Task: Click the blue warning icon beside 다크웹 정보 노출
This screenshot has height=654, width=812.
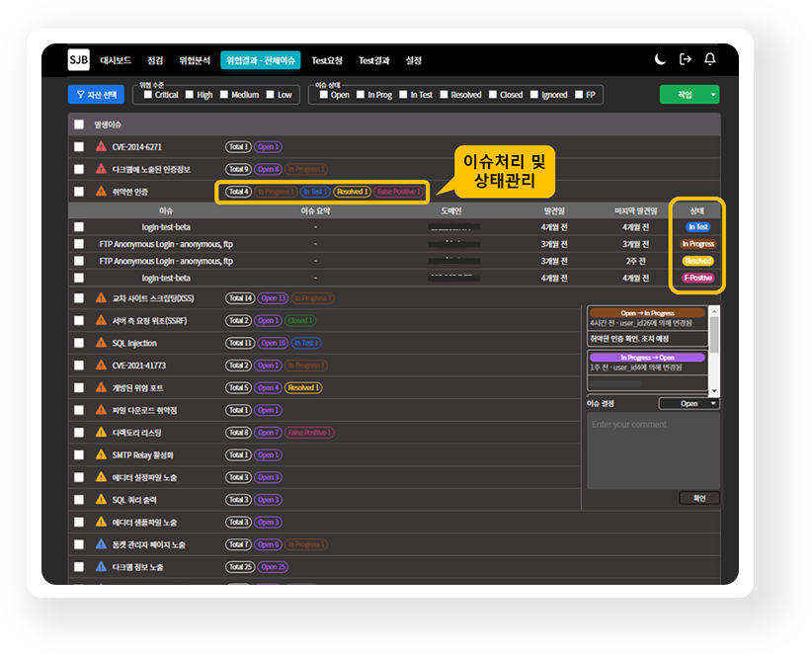Action: 101,567
